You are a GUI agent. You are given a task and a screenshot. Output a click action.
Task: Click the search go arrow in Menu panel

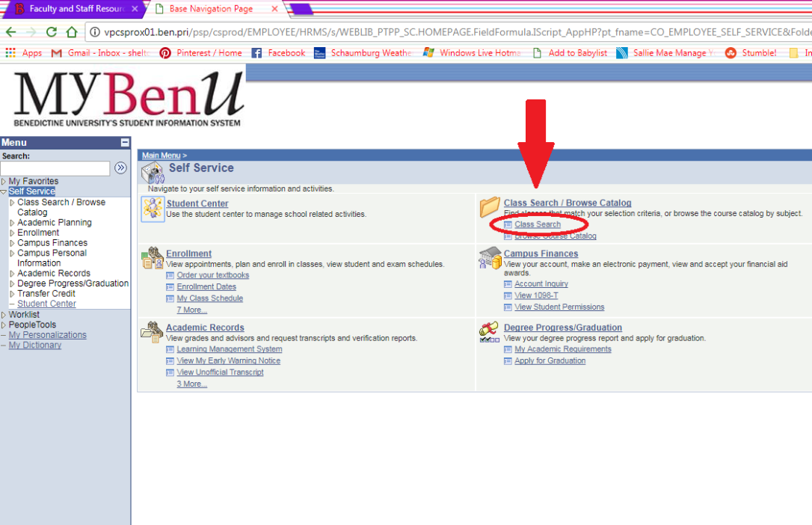[120, 168]
